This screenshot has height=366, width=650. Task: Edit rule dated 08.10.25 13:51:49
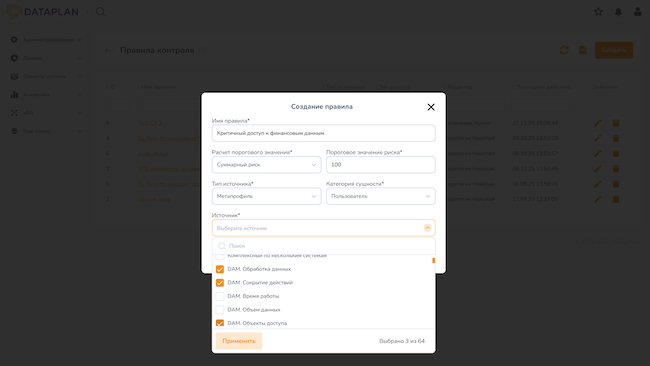pyautogui.click(x=597, y=169)
